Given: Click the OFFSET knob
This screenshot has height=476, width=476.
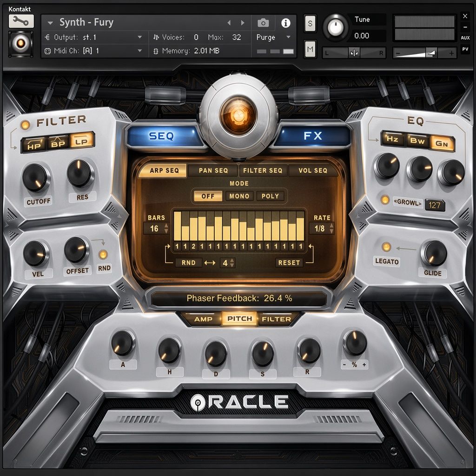Looking at the screenshot, I should [x=76, y=250].
